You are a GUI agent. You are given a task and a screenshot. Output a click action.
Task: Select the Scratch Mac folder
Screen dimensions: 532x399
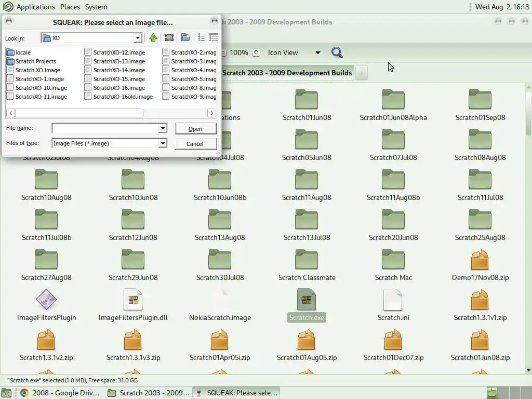pos(393,265)
